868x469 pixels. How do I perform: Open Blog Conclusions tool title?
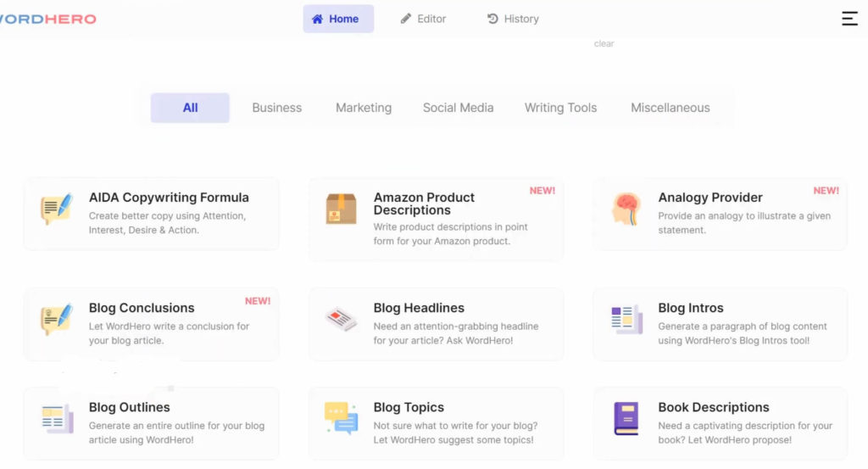pyautogui.click(x=142, y=307)
